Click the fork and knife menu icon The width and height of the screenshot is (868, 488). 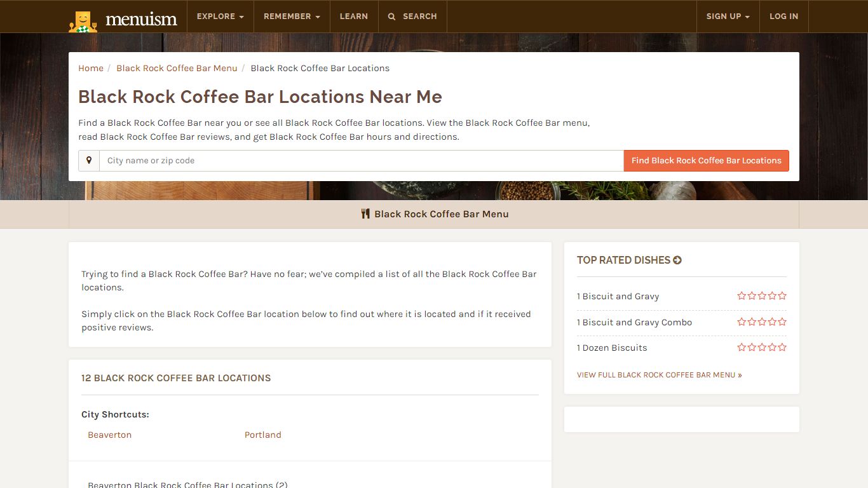[365, 214]
